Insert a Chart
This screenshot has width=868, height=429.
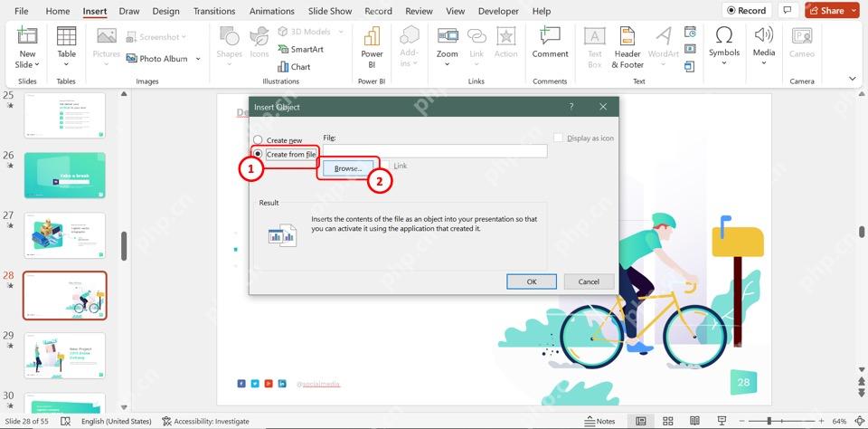(x=294, y=66)
